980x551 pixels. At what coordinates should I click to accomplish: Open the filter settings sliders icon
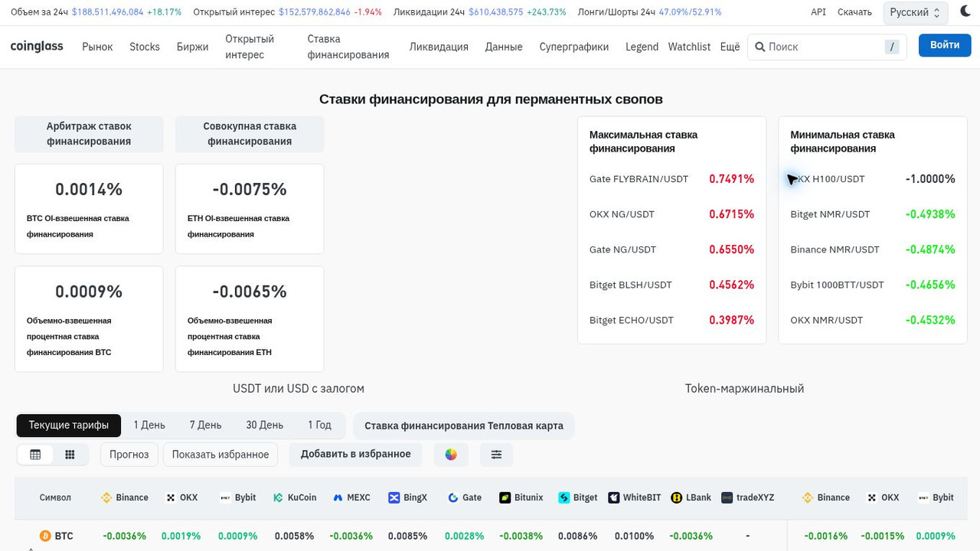(x=496, y=455)
